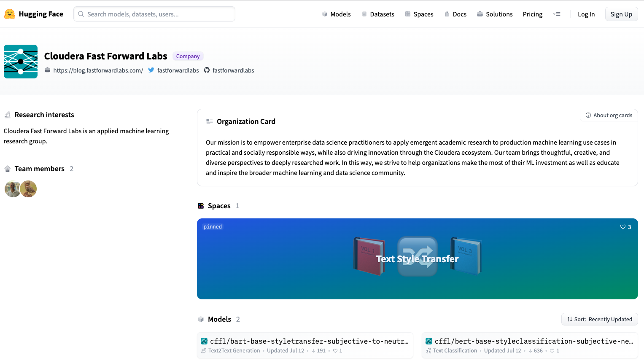644x363 pixels.
Task: Click the Hugging Face emoji logo
Action: 10,14
